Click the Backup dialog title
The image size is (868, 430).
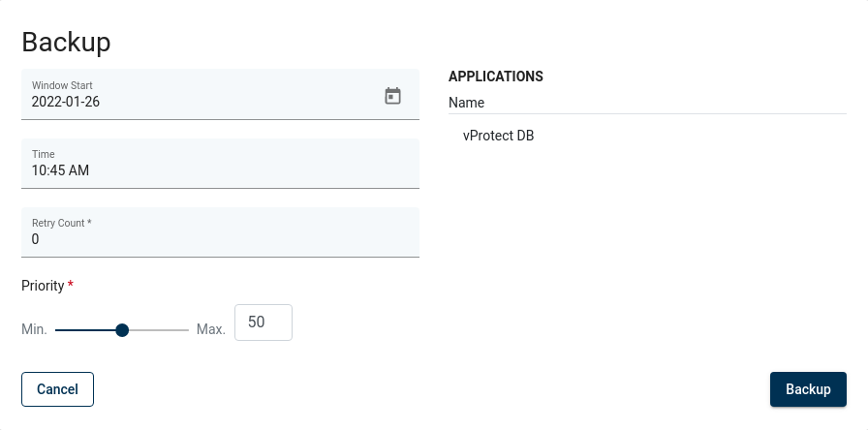[66, 42]
